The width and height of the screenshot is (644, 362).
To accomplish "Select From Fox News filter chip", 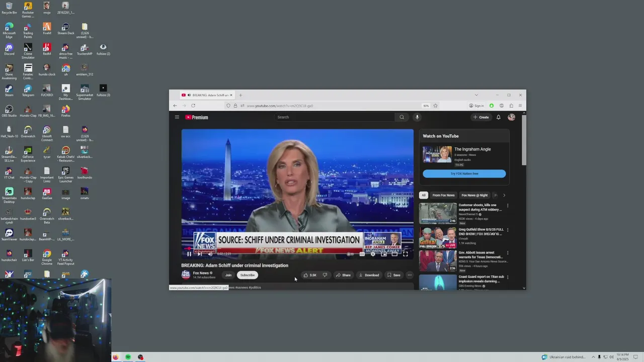I will point(443,195).
